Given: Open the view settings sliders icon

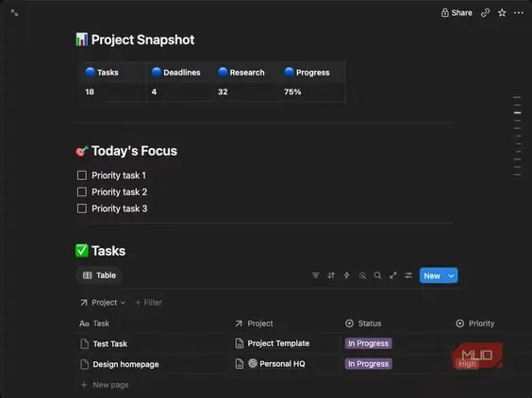Looking at the screenshot, I should [x=408, y=275].
